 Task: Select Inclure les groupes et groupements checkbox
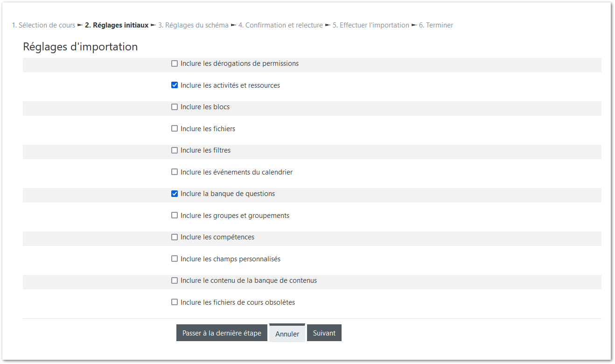tap(175, 216)
